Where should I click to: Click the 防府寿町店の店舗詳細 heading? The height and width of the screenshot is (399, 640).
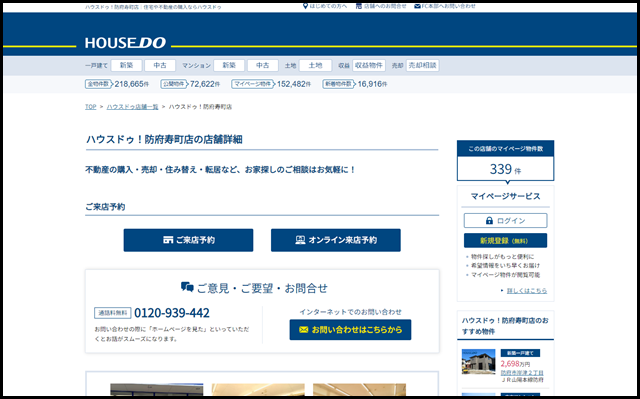pos(164,140)
